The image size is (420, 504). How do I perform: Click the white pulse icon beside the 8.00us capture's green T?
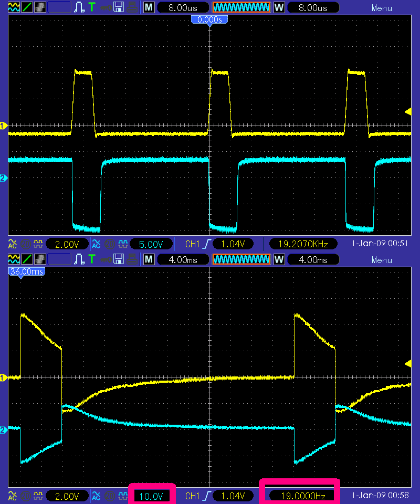pos(79,7)
